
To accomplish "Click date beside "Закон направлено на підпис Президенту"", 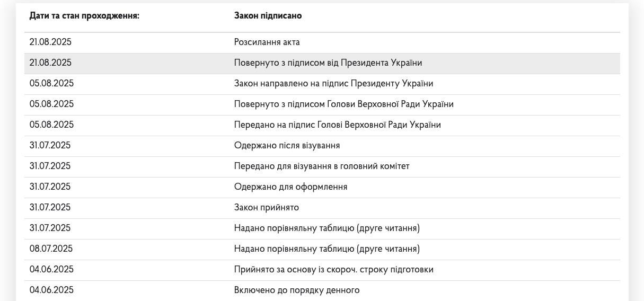I will (x=51, y=84).
